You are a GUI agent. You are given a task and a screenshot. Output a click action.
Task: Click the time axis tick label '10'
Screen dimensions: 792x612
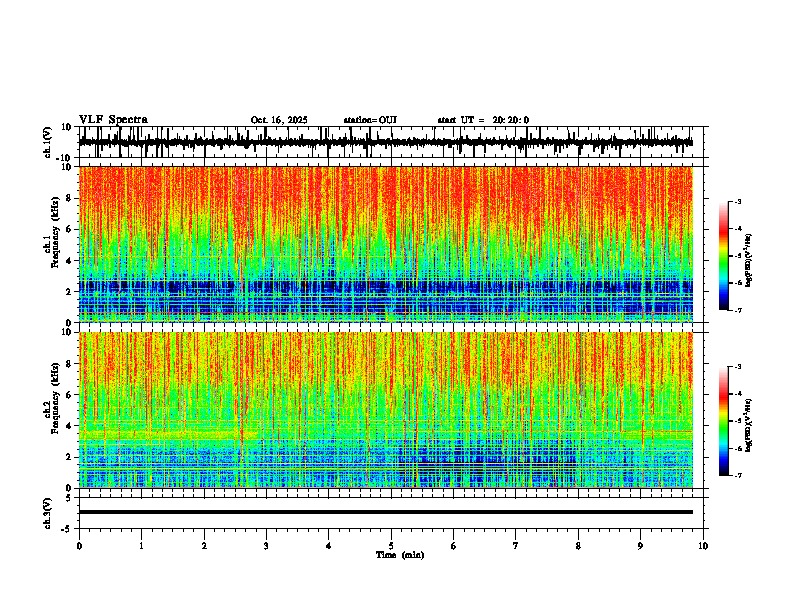click(703, 546)
